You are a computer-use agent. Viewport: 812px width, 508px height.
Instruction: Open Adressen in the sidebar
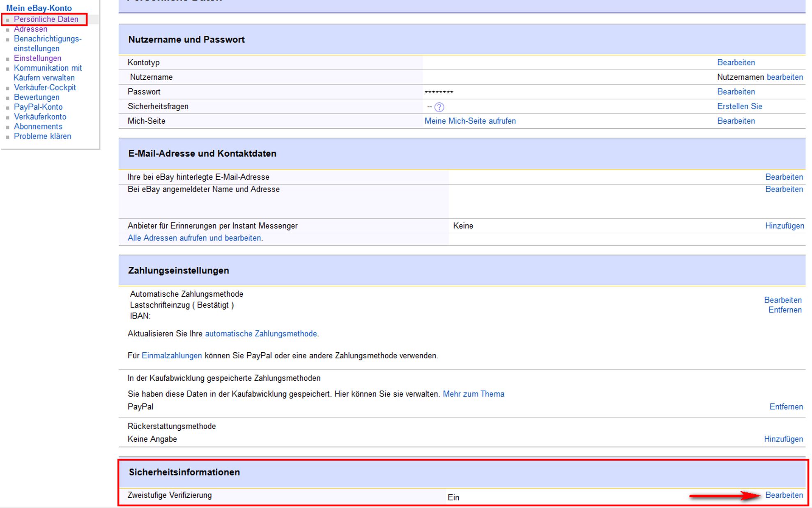(30, 29)
